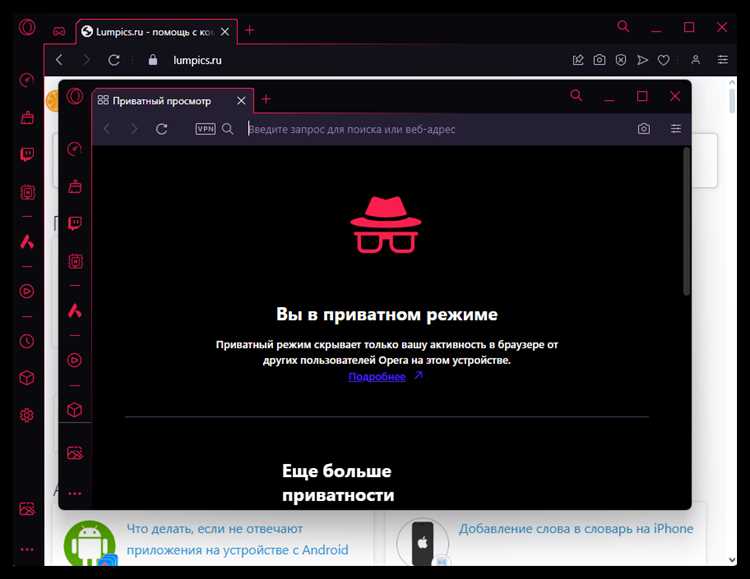Click the search magnifier beside the private address field
This screenshot has width=750, height=579.
pos(228,129)
